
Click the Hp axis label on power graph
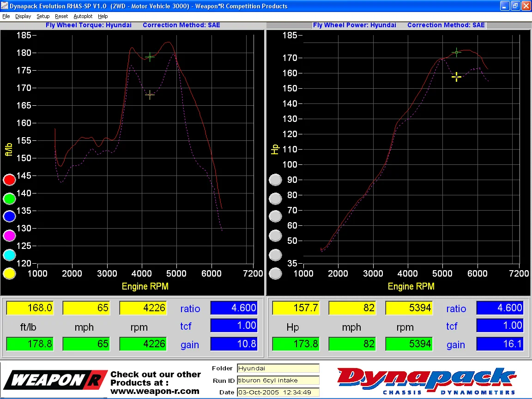pyautogui.click(x=274, y=149)
